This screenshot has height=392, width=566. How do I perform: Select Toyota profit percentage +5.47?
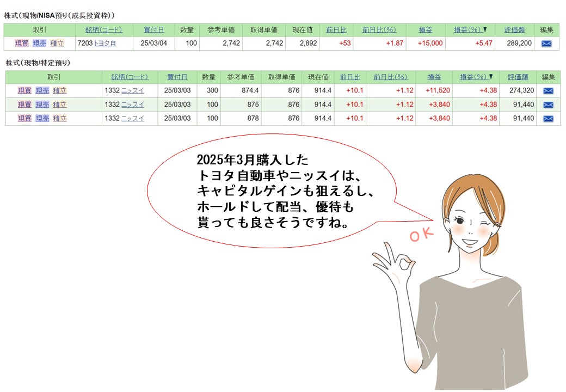(x=484, y=44)
